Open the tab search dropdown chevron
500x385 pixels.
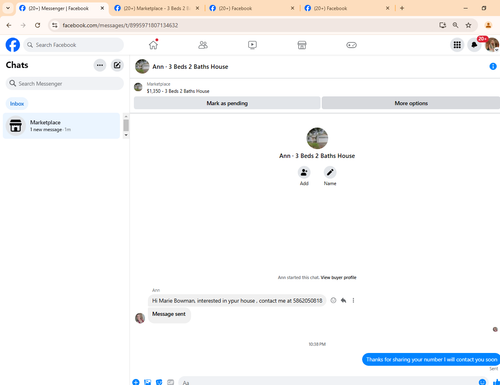[8, 8]
